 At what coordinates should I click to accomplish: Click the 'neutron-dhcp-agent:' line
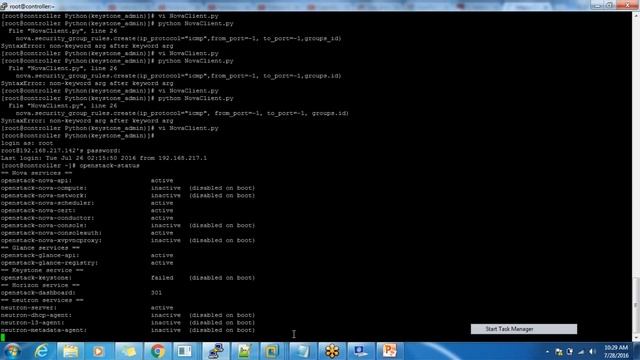click(128, 315)
